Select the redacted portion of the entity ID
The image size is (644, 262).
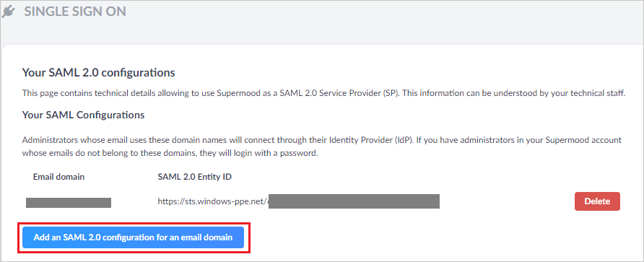(354, 201)
